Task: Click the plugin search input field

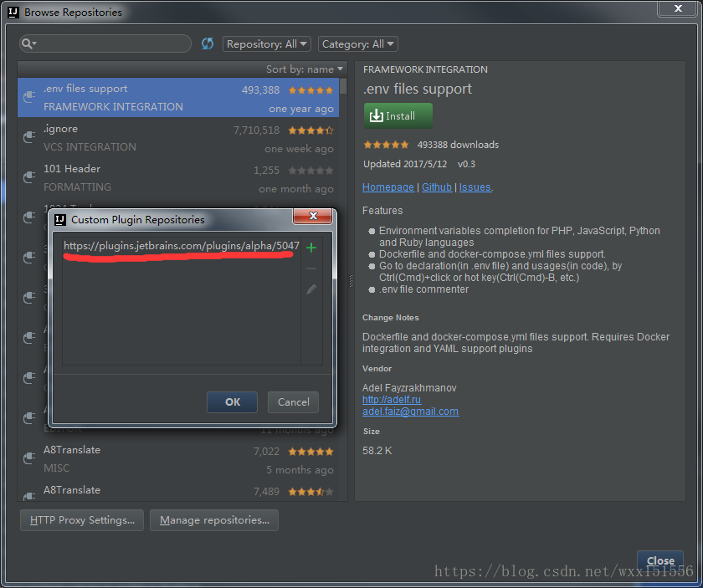Action: [x=105, y=43]
